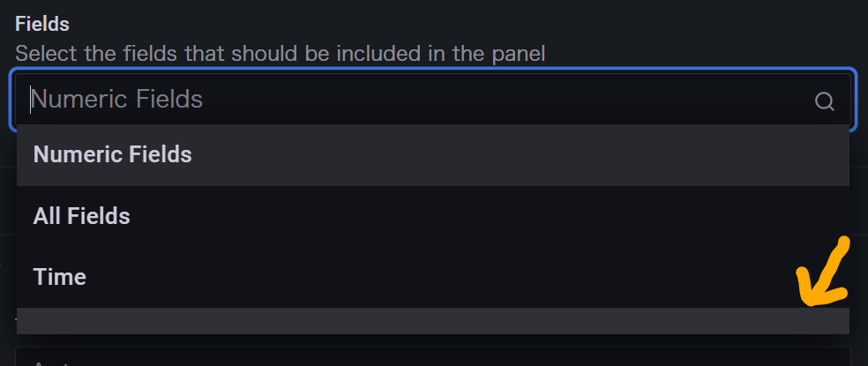Image resolution: width=868 pixels, height=366 pixels.
Task: Select the empty option below Time
Action: pos(433,321)
